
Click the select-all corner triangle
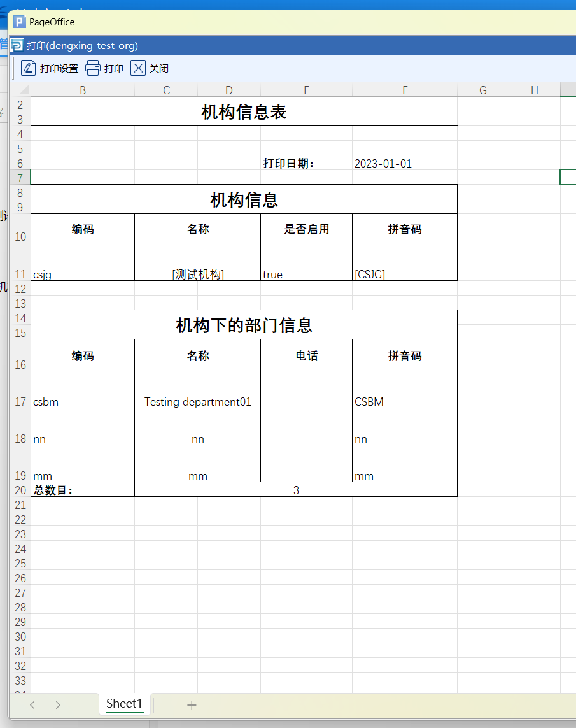(x=24, y=90)
